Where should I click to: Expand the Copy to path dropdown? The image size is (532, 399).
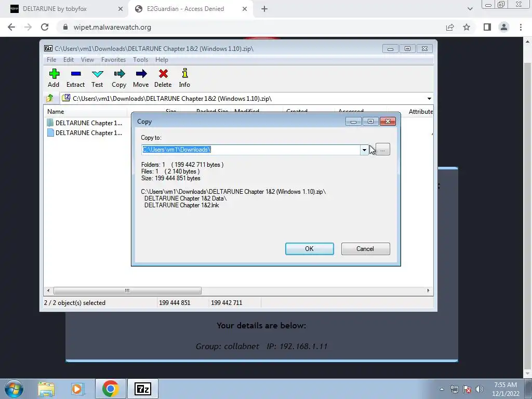pyautogui.click(x=364, y=150)
